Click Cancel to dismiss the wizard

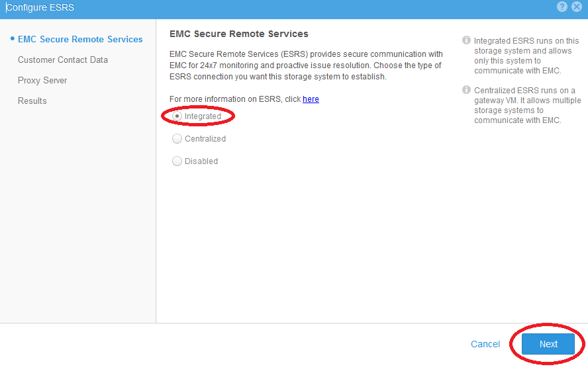pyautogui.click(x=485, y=344)
